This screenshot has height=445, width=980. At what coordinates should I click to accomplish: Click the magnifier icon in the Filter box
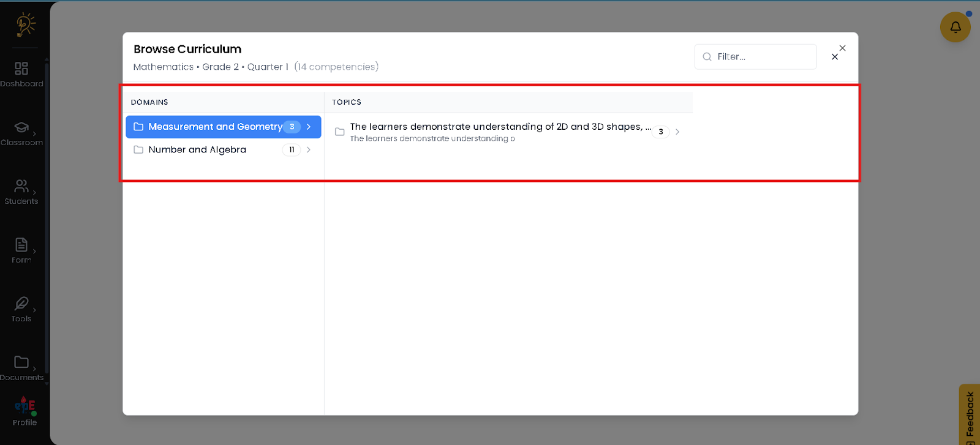pyautogui.click(x=707, y=57)
